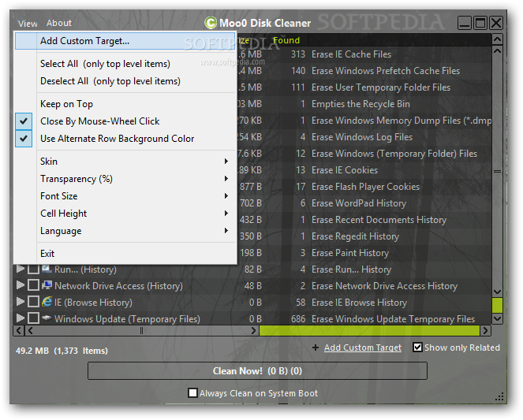Uncheck Show only Related
Screen dimensions: 523x420
[417, 347]
